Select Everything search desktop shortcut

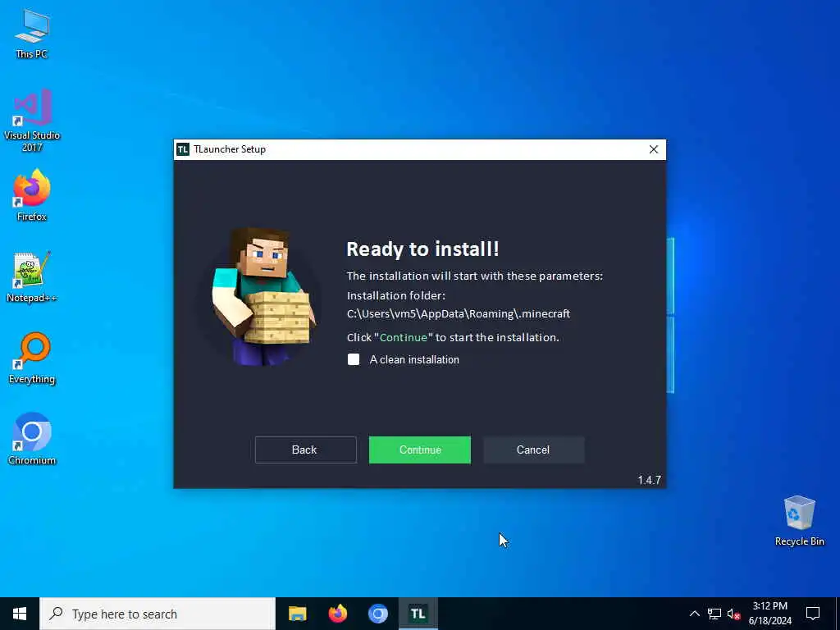click(x=32, y=358)
